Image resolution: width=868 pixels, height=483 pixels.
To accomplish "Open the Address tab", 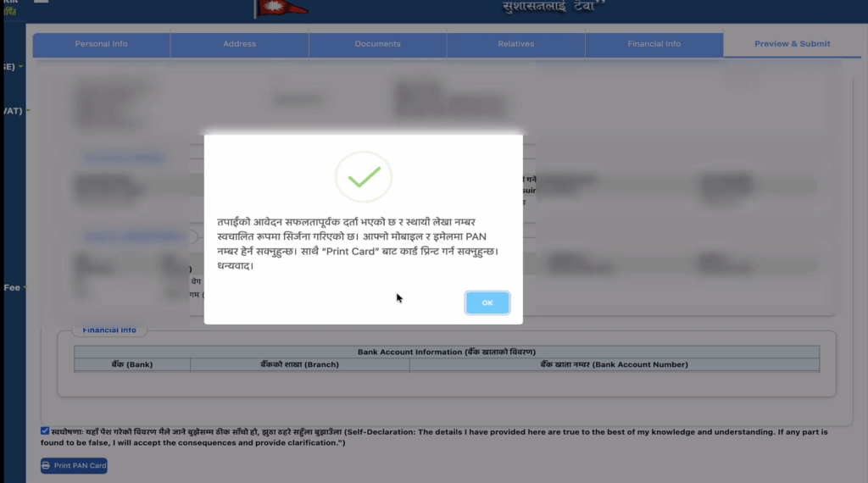I will click(x=239, y=44).
